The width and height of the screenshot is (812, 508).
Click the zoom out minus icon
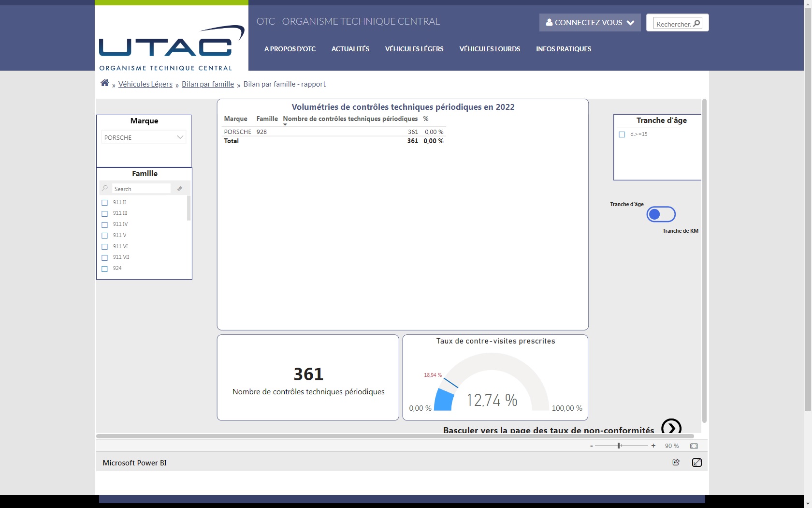[x=592, y=446]
